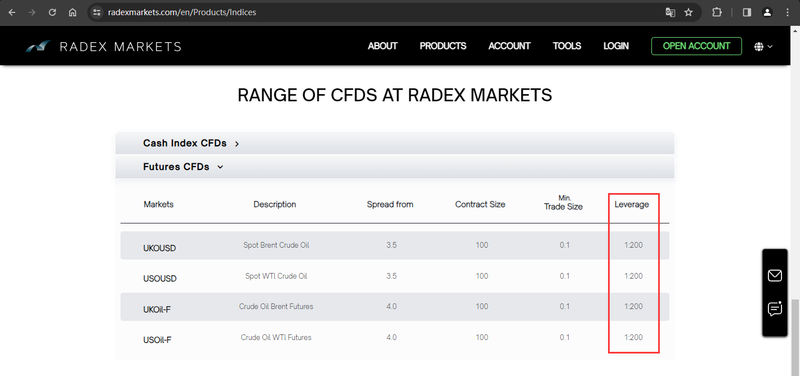800x376 pixels.
Task: Click min trade size 0.1 for UKOil-F
Action: click(x=564, y=307)
